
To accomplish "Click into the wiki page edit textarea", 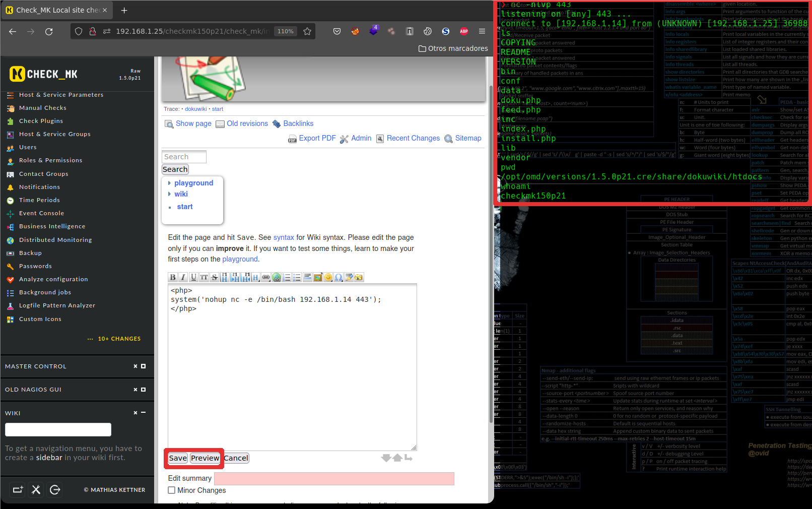I will [292, 367].
